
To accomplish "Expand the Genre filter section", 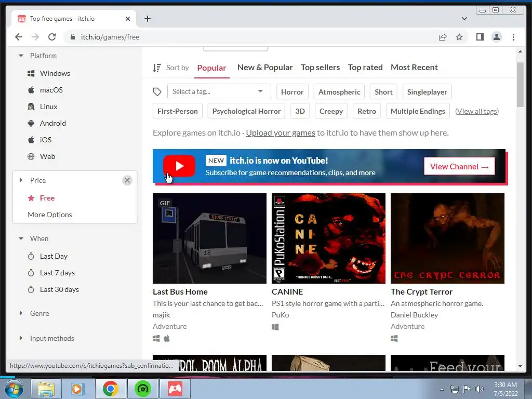I will point(21,313).
